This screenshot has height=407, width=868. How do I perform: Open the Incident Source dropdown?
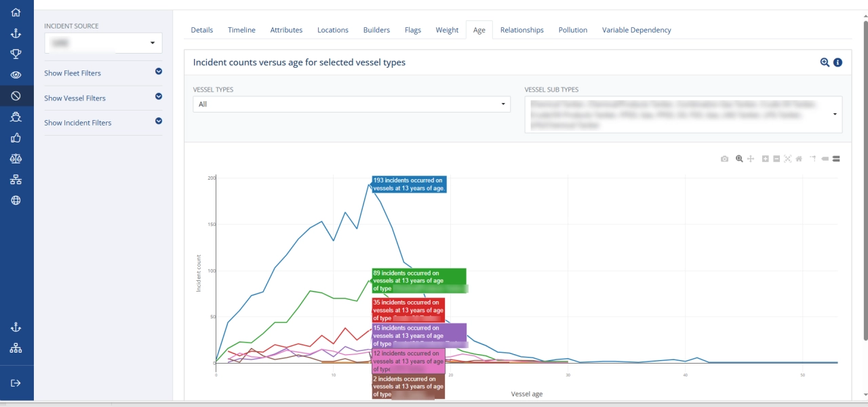103,43
